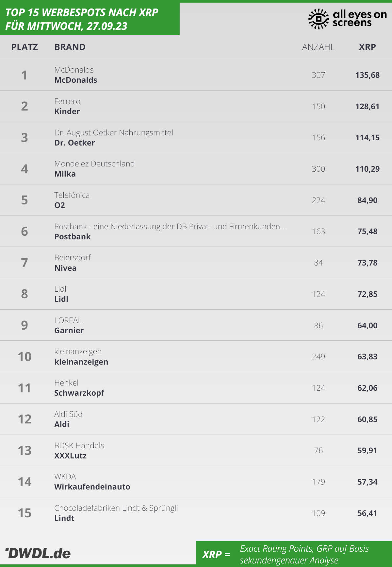Select the Wirkaufendeinauto entry
This screenshot has height=567, width=392.
92,487
